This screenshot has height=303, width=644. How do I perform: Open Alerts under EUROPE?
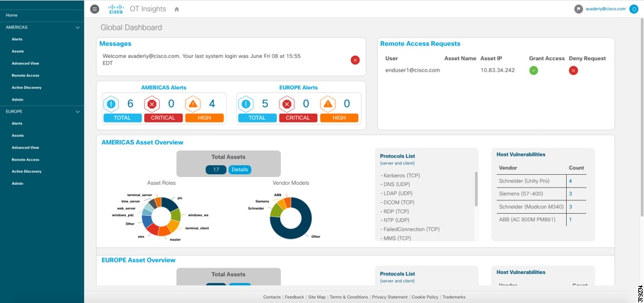click(x=17, y=123)
